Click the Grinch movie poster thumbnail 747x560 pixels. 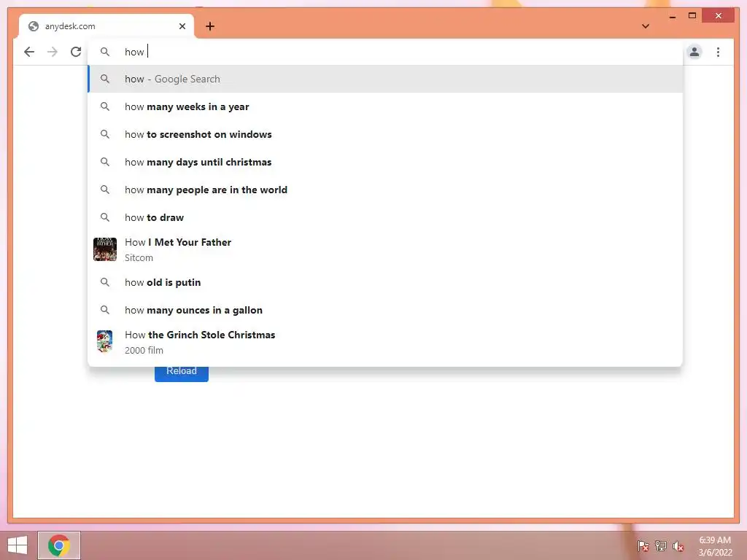tap(105, 341)
